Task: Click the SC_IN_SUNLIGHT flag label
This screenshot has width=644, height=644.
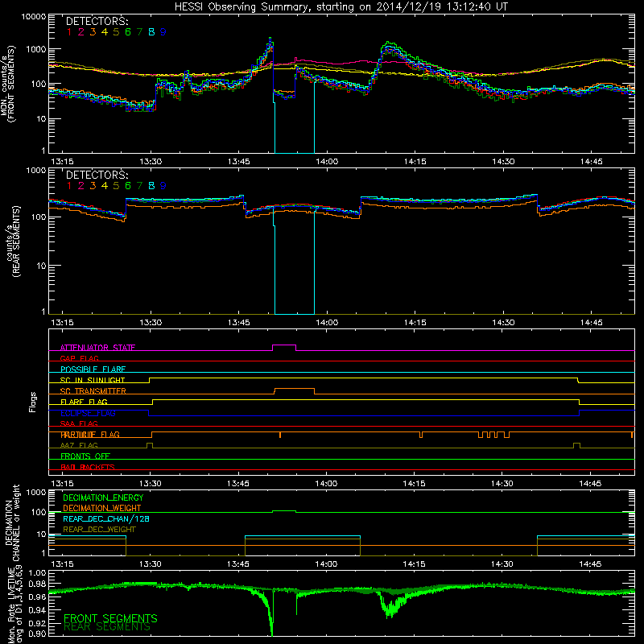Action: pyautogui.click(x=93, y=380)
